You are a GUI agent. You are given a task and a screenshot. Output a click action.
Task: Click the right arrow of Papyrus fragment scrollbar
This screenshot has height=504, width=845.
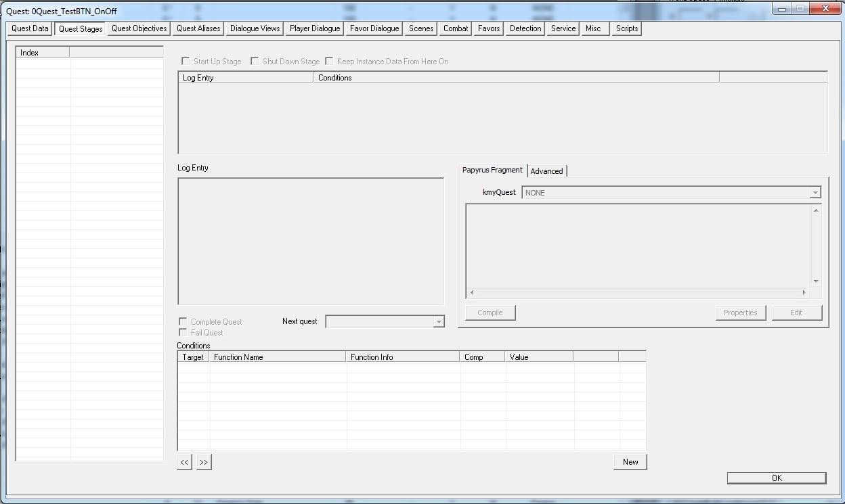pos(804,293)
